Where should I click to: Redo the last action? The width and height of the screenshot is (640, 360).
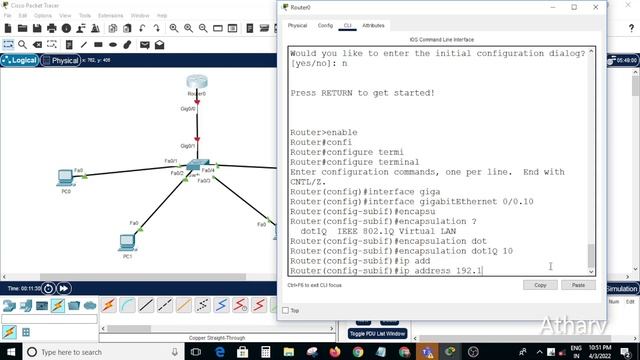[157, 28]
